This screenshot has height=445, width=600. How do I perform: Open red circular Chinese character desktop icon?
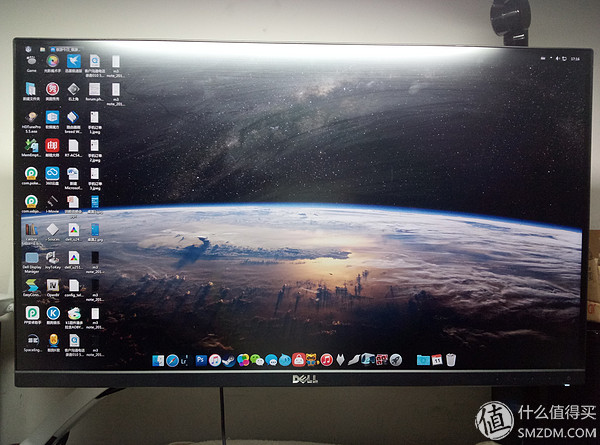click(52, 92)
